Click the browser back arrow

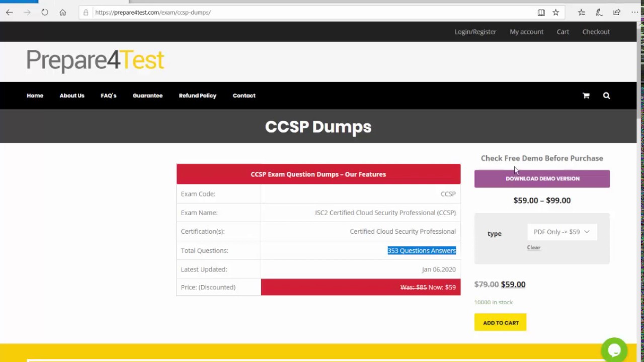pyautogui.click(x=10, y=13)
